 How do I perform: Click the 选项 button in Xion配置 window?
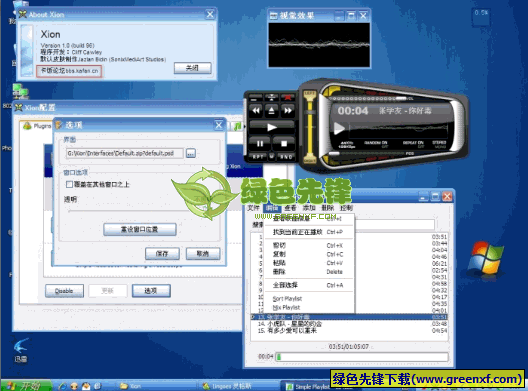[x=151, y=291]
